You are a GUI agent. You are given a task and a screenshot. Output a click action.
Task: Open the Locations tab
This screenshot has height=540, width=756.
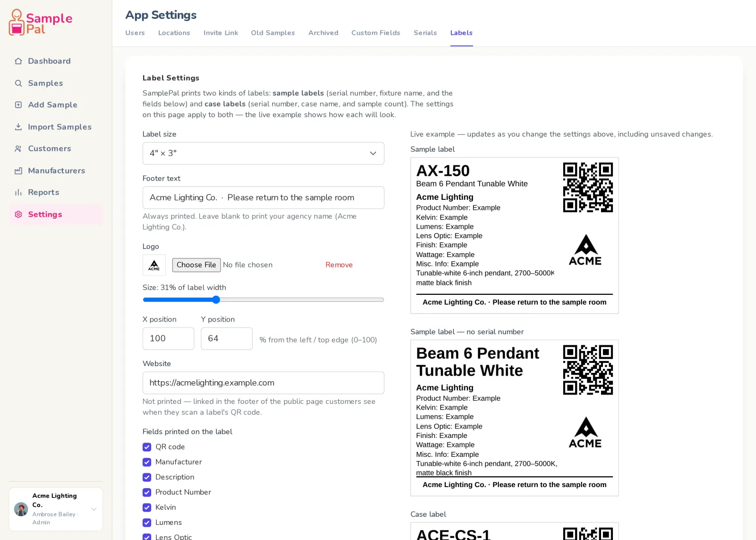point(174,33)
